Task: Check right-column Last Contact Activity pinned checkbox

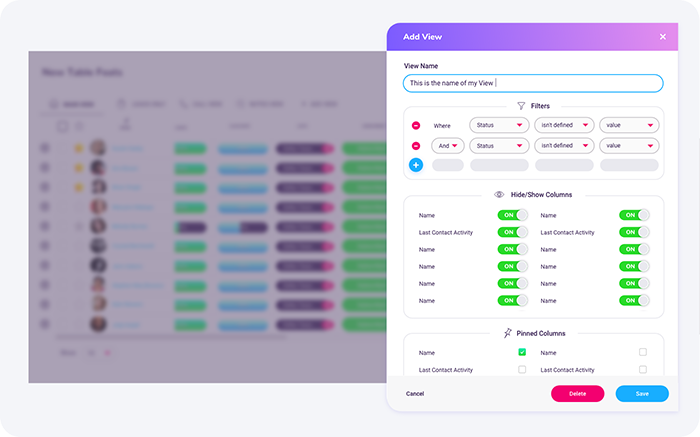Action: [643, 369]
